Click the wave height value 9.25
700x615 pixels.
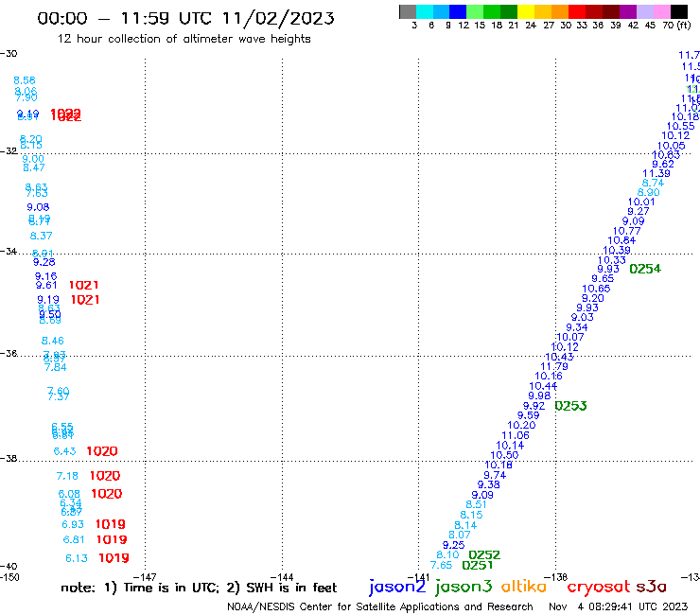point(453,545)
